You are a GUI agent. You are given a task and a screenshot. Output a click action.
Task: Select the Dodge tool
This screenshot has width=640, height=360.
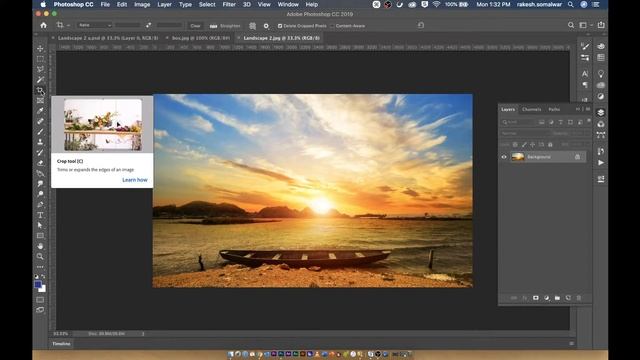[x=40, y=194]
